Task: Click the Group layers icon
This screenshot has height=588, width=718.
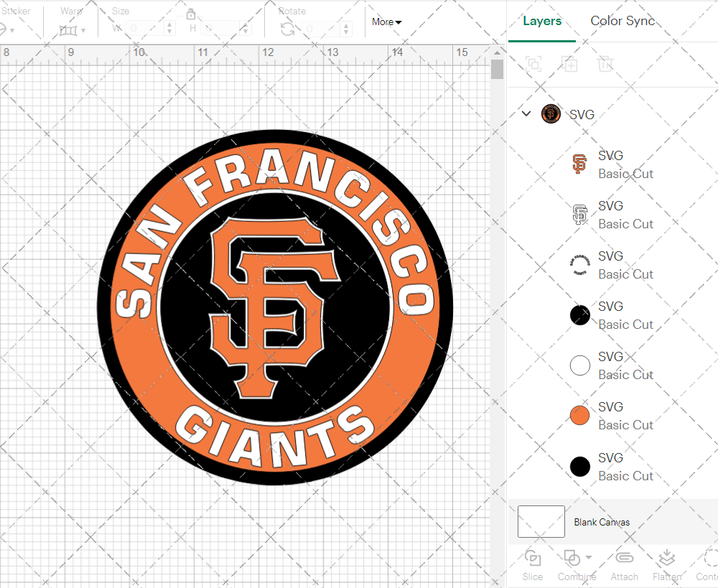Action: pyautogui.click(x=533, y=64)
